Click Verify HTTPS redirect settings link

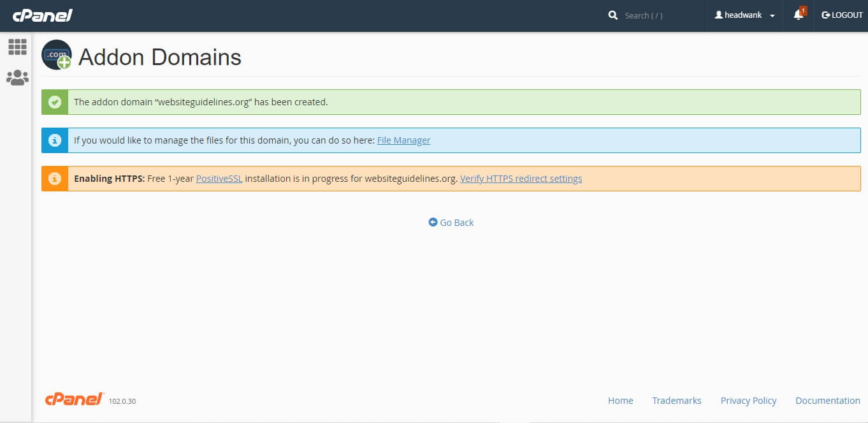521,179
